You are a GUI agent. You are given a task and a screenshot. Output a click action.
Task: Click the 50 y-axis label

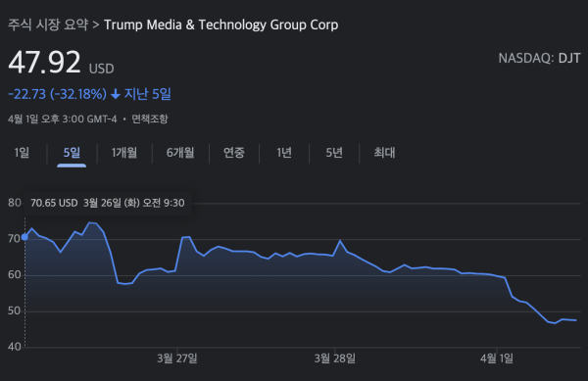pyautogui.click(x=15, y=310)
